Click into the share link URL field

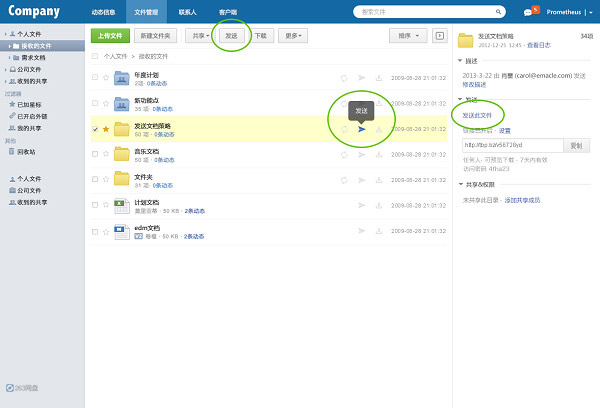pyautogui.click(x=512, y=145)
